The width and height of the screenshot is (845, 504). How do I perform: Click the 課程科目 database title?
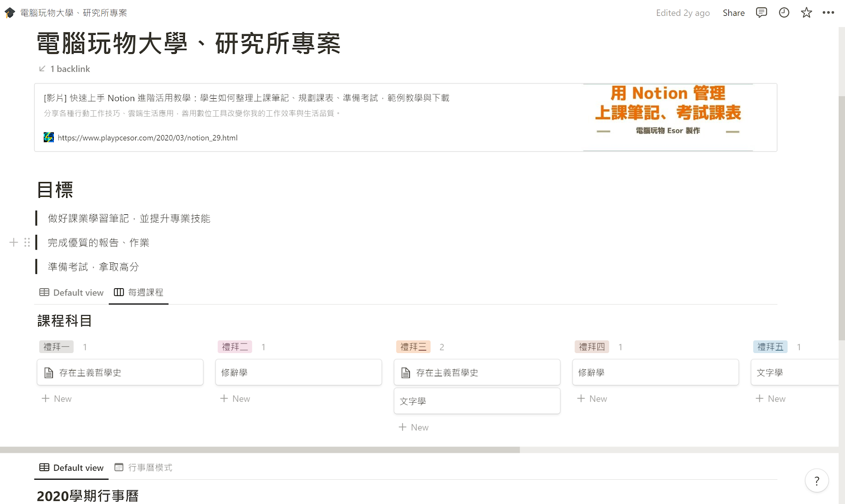(64, 320)
